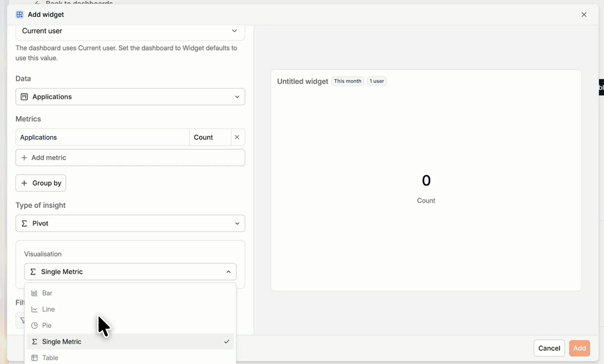Click the plus icon in Add metric
The width and height of the screenshot is (604, 364).
[24, 158]
